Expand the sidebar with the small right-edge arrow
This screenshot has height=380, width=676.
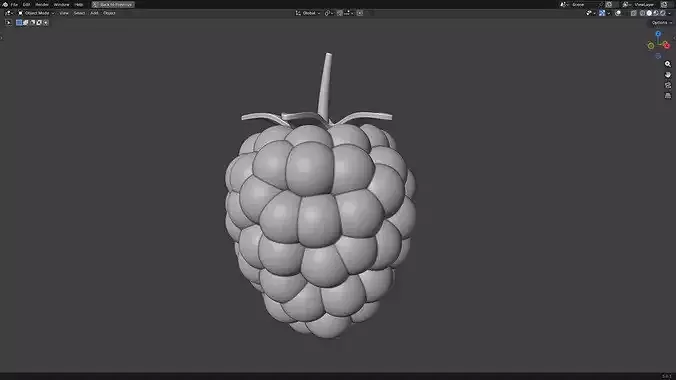[x=674, y=38]
